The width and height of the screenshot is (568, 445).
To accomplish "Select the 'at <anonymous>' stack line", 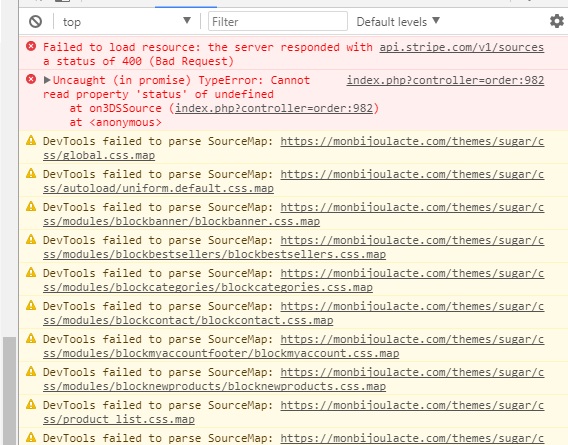I will [x=116, y=122].
